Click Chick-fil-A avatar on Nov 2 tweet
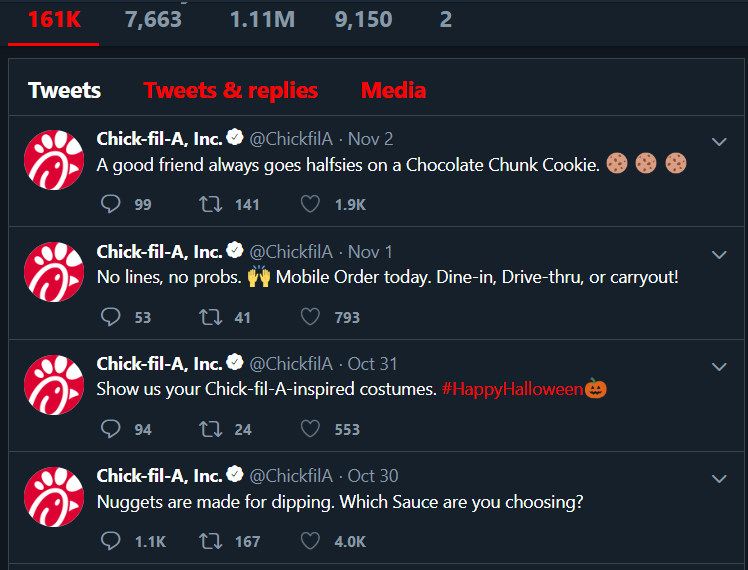 54,160
